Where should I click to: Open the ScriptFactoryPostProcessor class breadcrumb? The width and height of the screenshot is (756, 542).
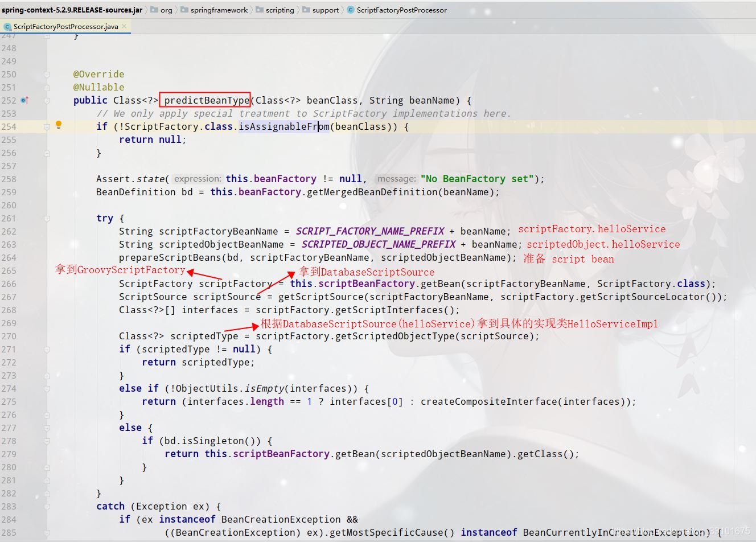tap(402, 10)
